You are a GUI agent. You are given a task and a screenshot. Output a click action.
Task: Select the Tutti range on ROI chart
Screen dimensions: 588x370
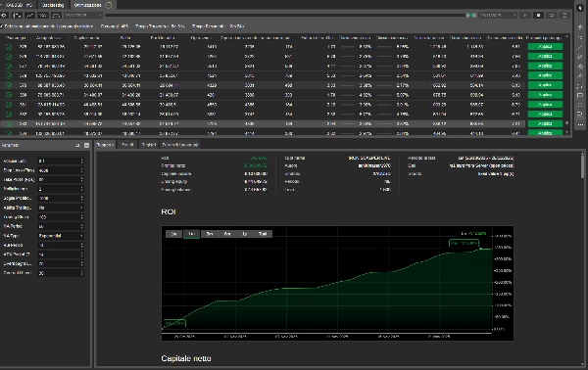pyautogui.click(x=263, y=234)
